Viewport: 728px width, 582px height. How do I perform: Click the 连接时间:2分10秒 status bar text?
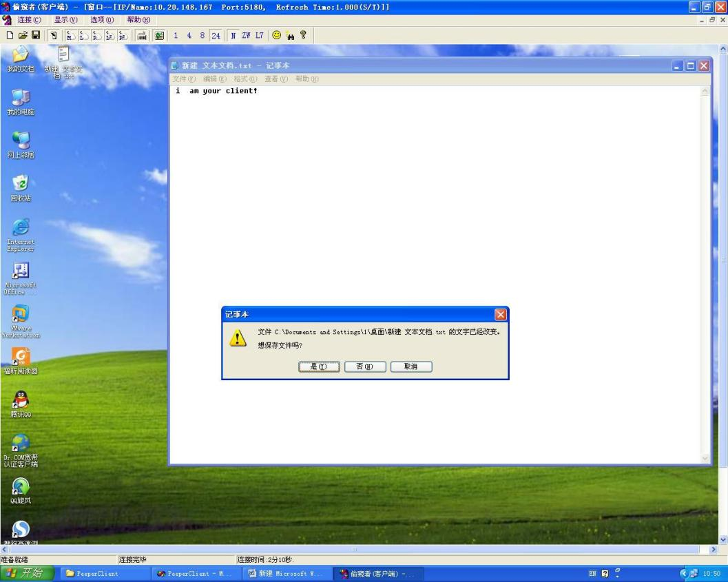tap(265, 560)
